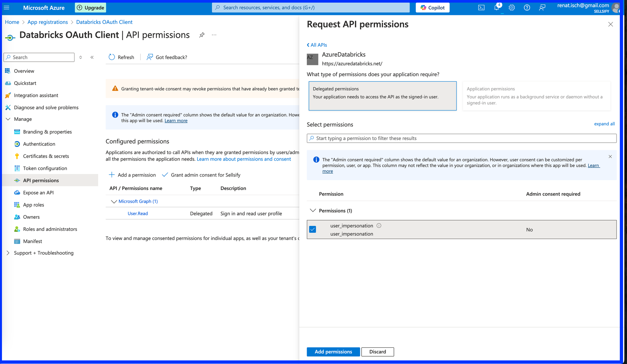Select Application permissions type
The image size is (627, 364).
(537, 96)
